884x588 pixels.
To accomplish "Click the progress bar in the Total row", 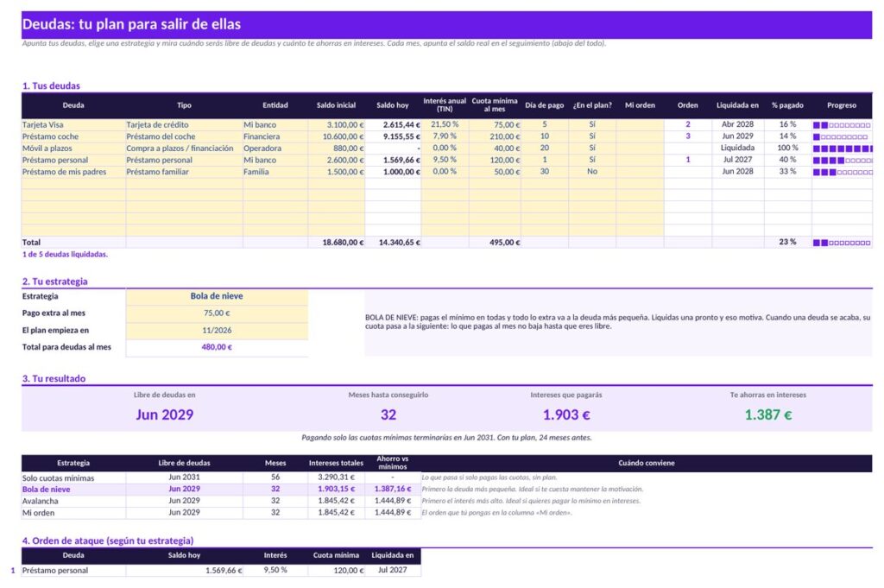I will click(842, 243).
